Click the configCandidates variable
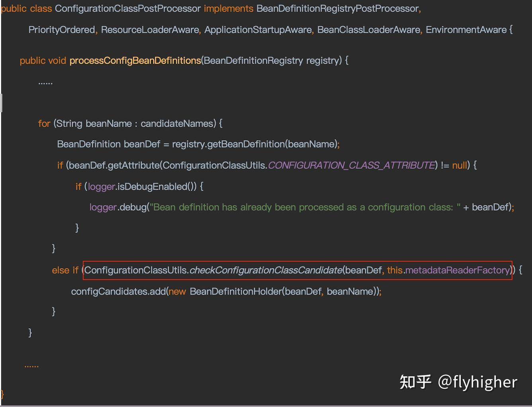Image resolution: width=532 pixels, height=407 pixels. [x=109, y=292]
